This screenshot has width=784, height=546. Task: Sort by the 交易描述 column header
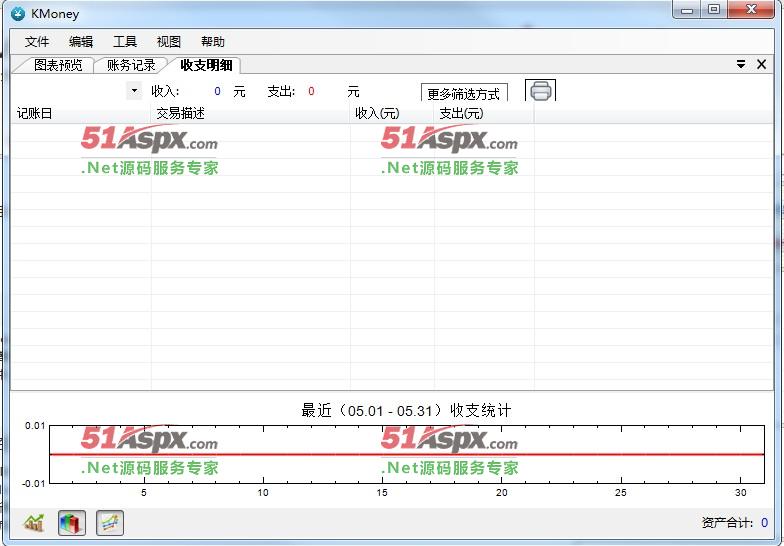[x=250, y=114]
